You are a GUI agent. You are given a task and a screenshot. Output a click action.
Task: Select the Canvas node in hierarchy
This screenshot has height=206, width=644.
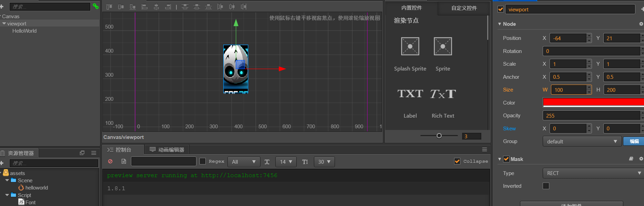pyautogui.click(x=10, y=17)
